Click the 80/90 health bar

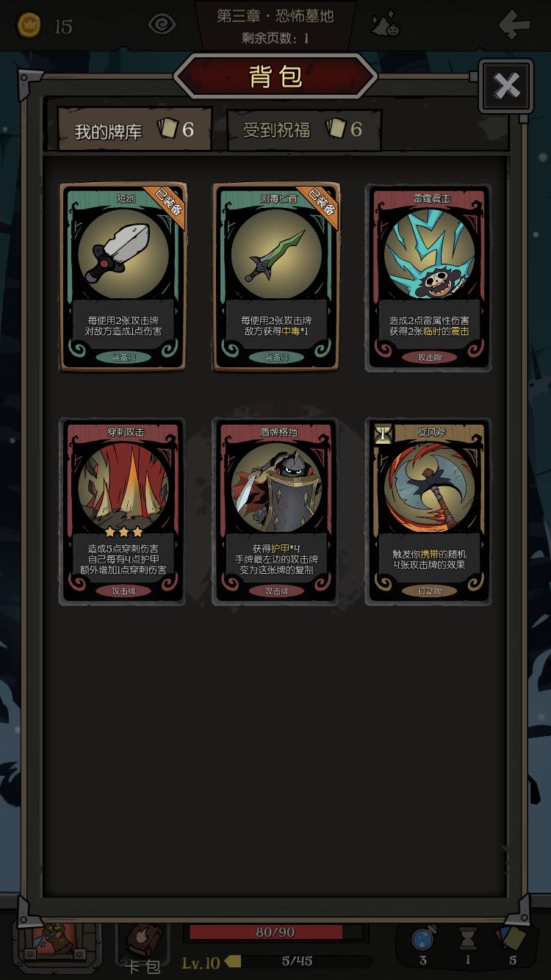click(275, 932)
